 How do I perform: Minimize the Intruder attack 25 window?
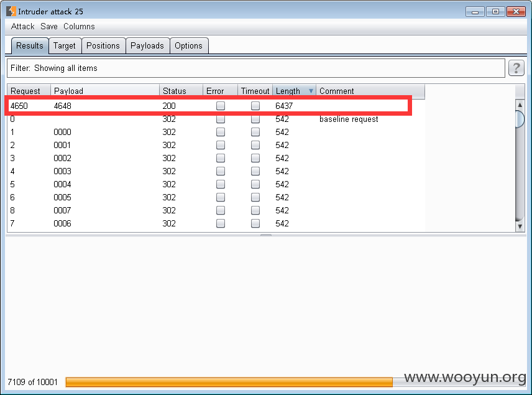click(475, 12)
